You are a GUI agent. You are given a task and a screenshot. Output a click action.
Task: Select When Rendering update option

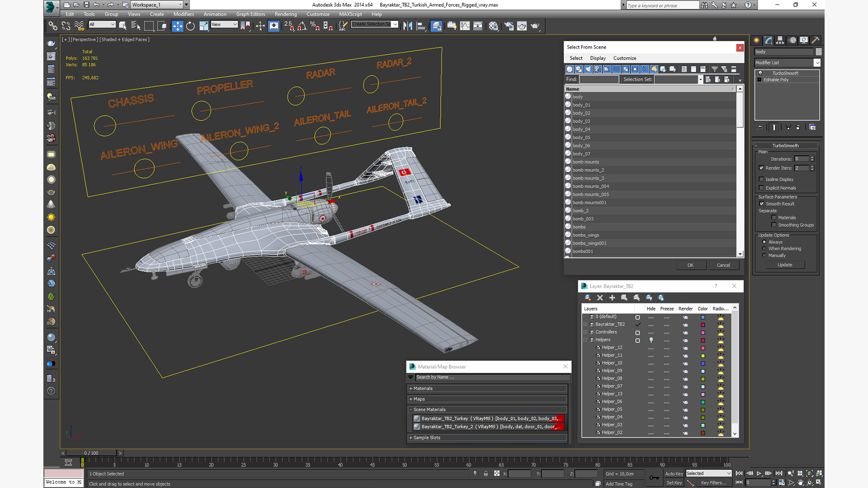click(764, 249)
